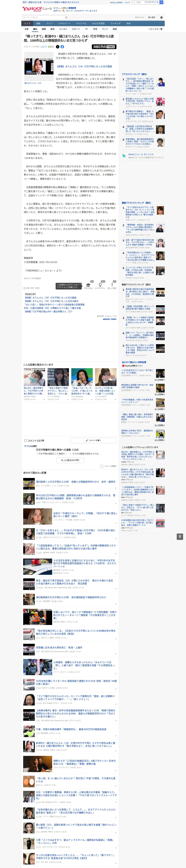186x868 pixels.
Task: Open the エキスパート tab
Action: [64, 24]
